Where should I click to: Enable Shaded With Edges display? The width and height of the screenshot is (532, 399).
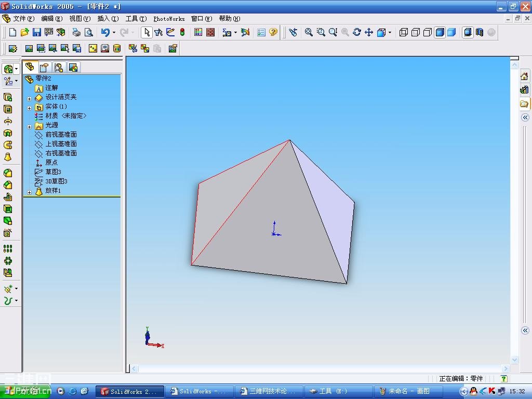coord(440,32)
